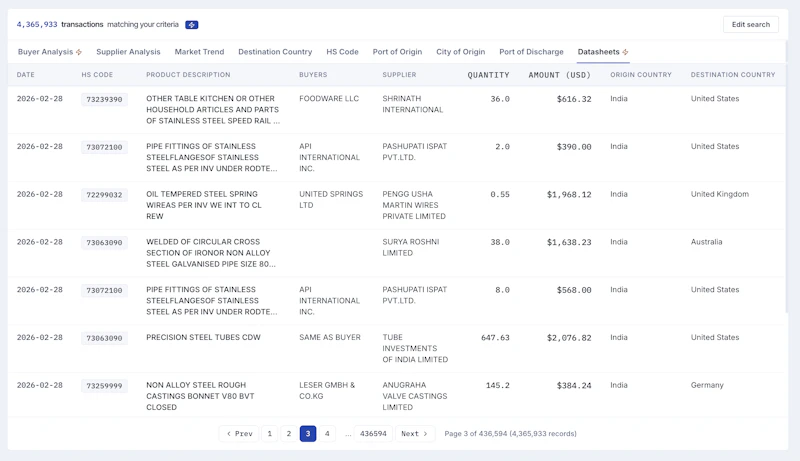
Task: Switch to the City of Origin tab
Action: 460,52
